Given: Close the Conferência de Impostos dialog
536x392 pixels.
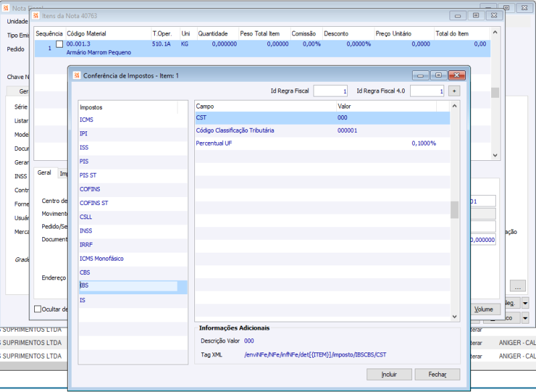Looking at the screenshot, I should pyautogui.click(x=457, y=75).
